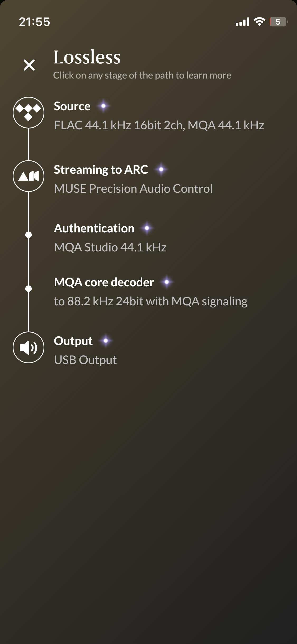This screenshot has height=644, width=297.
Task: Open the Source stage details
Action: click(72, 106)
